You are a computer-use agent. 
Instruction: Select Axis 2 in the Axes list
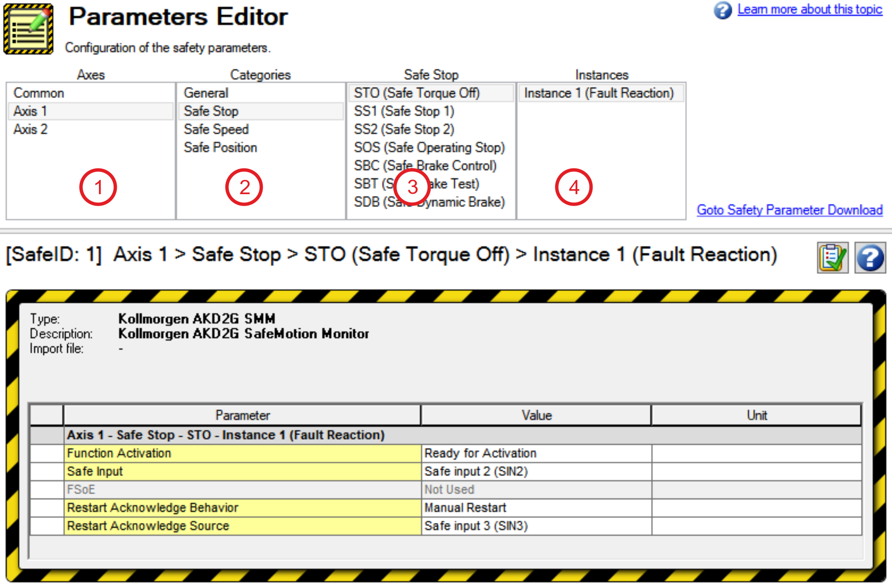(90, 129)
